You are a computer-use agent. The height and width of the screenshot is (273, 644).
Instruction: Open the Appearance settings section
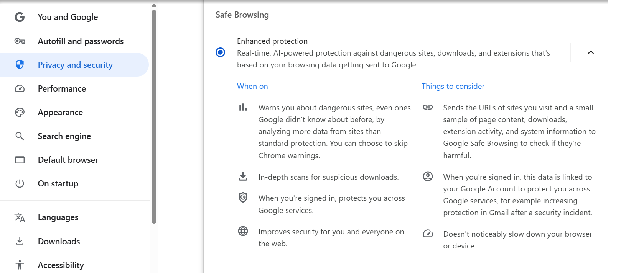(x=60, y=112)
